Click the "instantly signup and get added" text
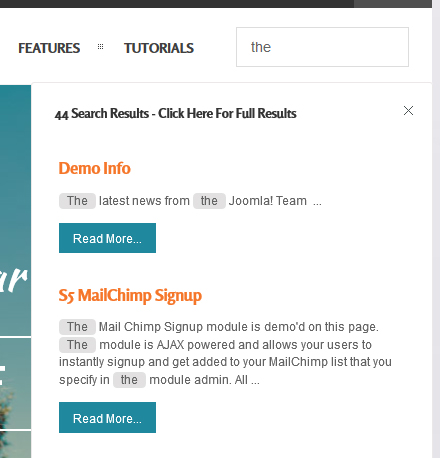Screen dimensions: 440x458 click(x=143, y=362)
